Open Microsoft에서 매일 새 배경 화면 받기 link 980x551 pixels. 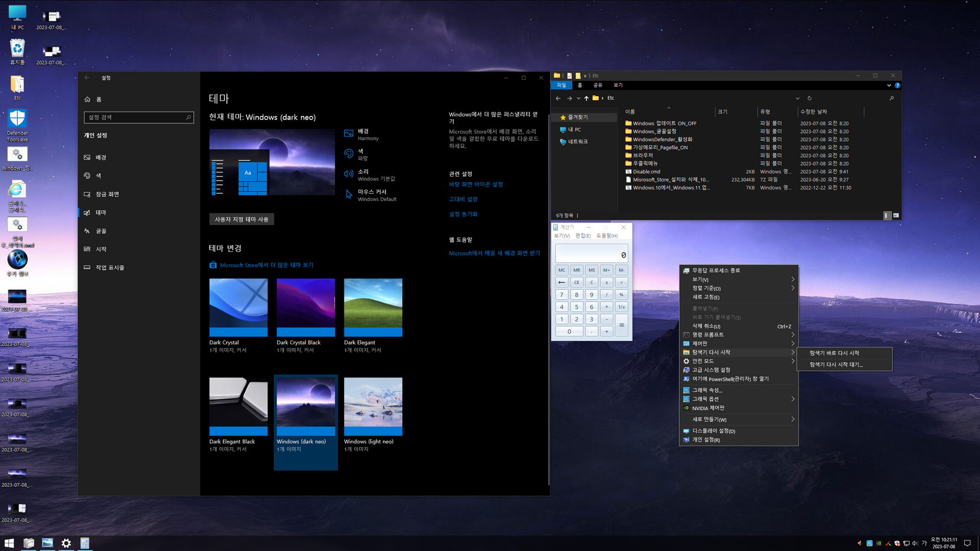coord(494,253)
